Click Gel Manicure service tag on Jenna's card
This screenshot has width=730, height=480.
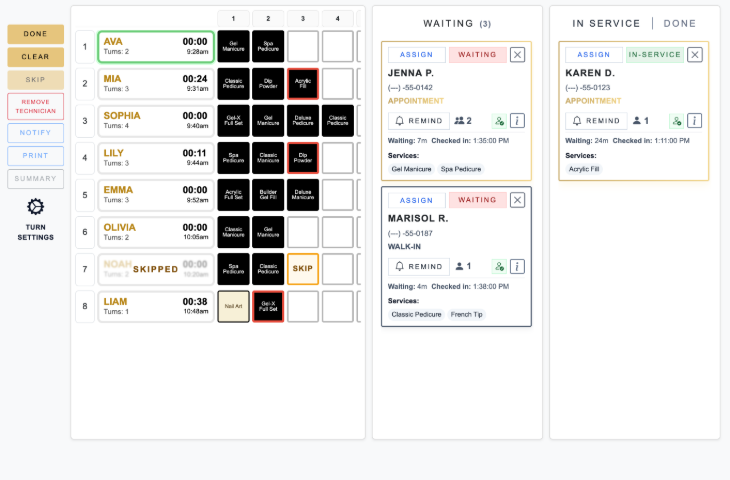(412, 169)
